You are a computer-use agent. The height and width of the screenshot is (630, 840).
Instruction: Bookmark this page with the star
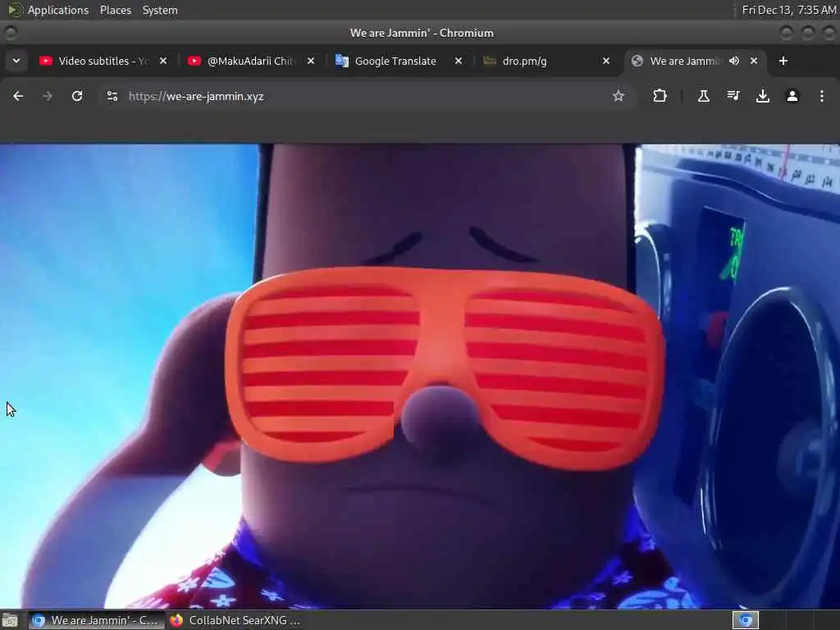pyautogui.click(x=619, y=97)
